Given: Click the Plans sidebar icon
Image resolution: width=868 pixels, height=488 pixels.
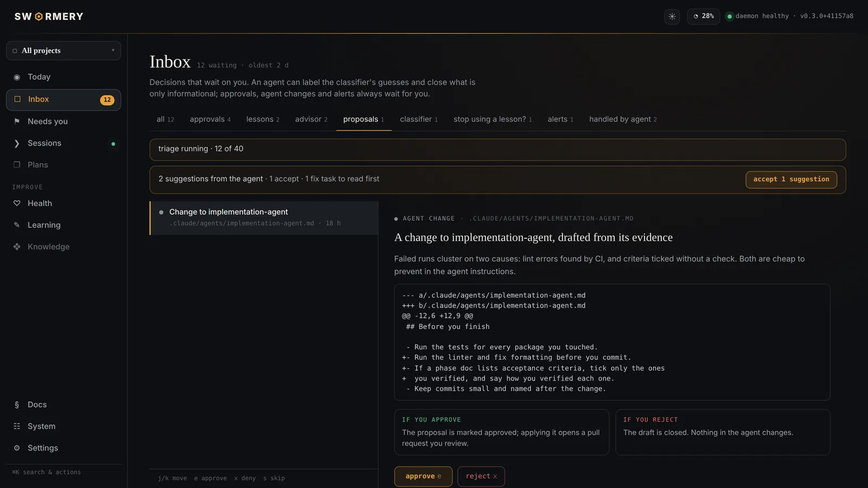Looking at the screenshot, I should pos(17,165).
